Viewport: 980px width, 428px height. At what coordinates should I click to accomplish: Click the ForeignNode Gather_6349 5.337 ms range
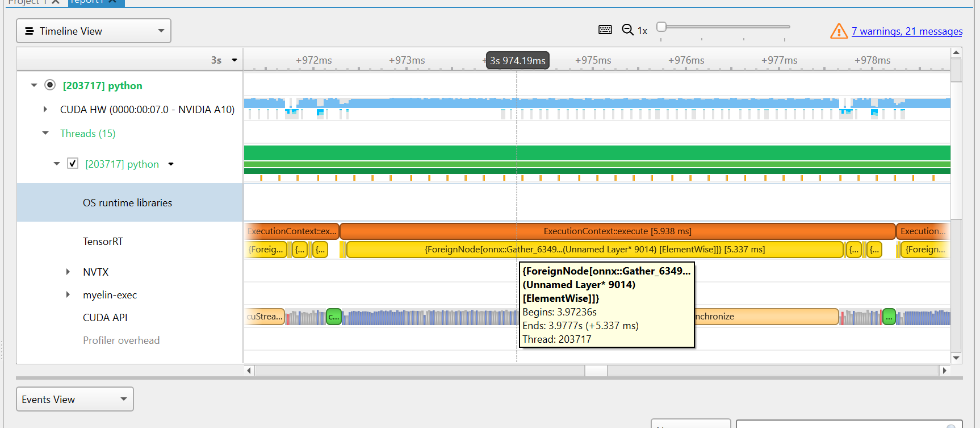[x=594, y=249]
